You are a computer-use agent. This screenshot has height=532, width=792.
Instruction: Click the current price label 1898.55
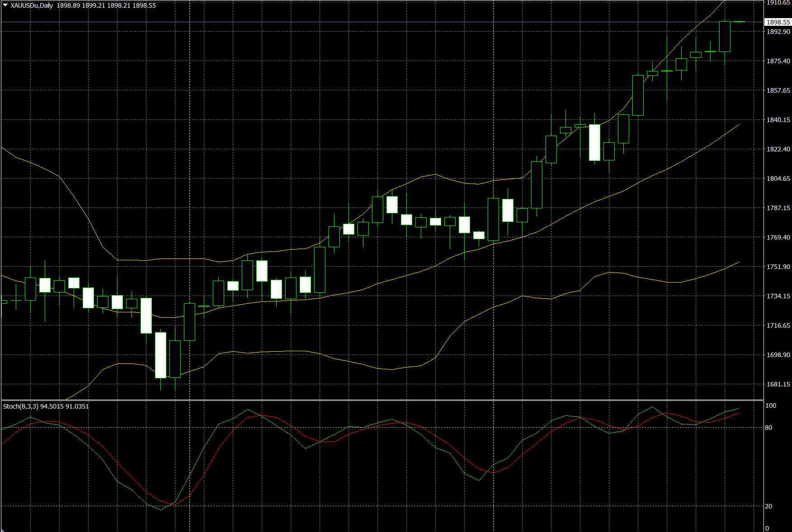778,22
